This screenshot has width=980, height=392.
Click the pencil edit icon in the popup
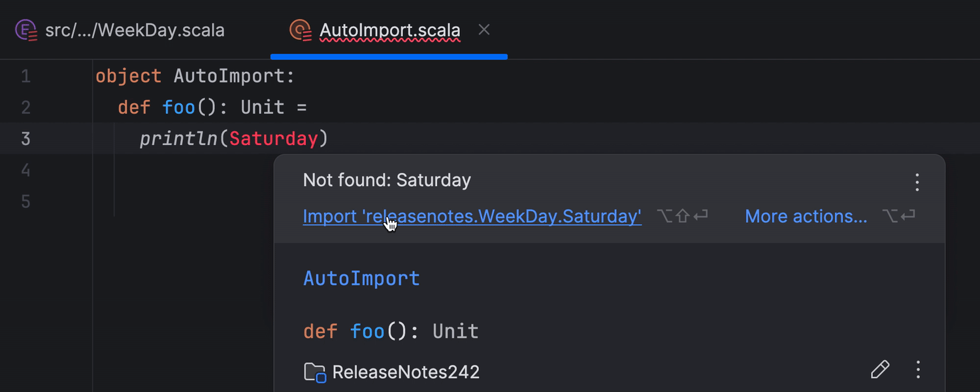point(880,370)
